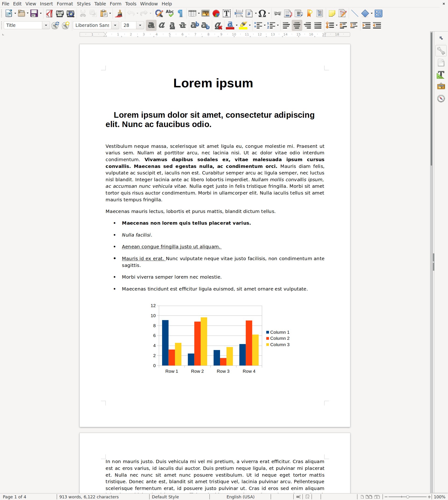The image size is (448, 500).
Task: Click the Insert Image icon
Action: point(205,14)
